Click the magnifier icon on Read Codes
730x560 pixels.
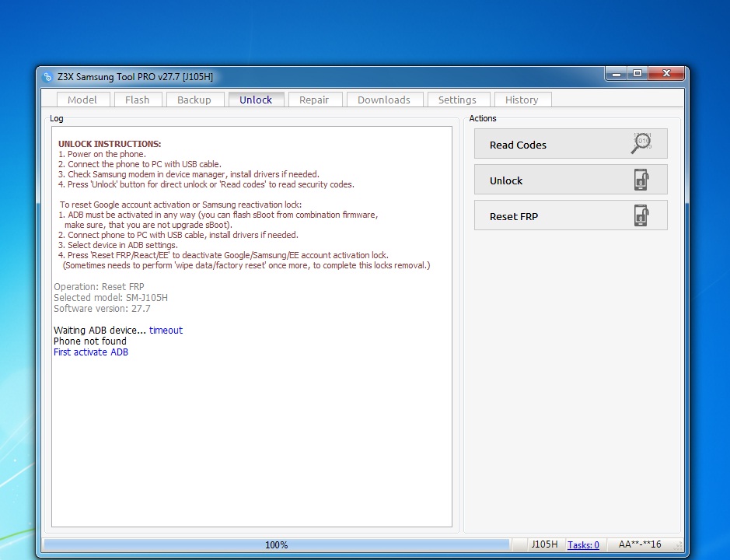click(641, 143)
